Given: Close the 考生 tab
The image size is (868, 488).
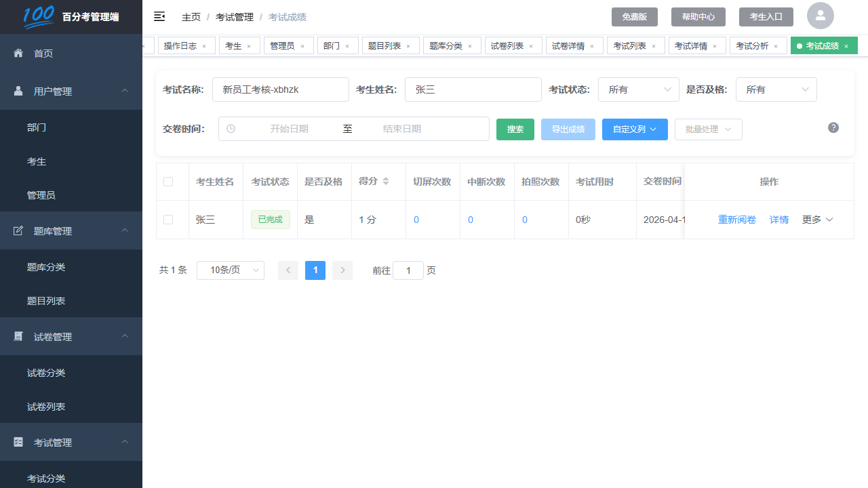Looking at the screenshot, I should (x=249, y=46).
